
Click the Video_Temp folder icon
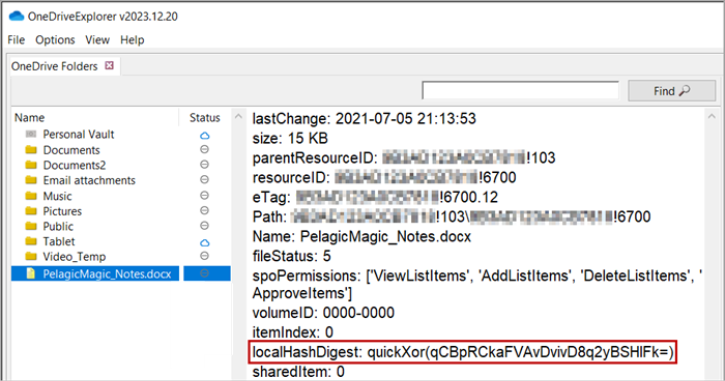click(x=31, y=256)
